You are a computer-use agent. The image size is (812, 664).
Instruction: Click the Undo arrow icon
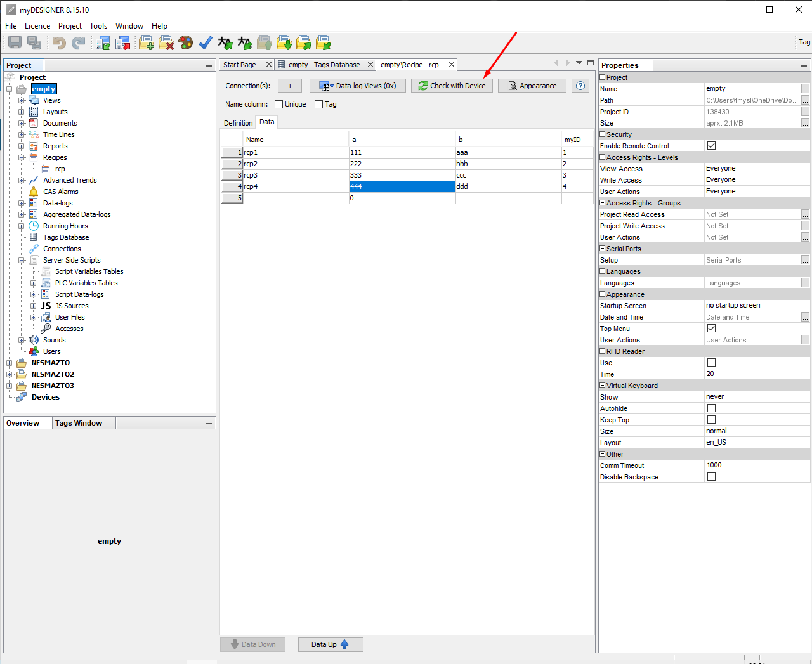click(x=59, y=42)
